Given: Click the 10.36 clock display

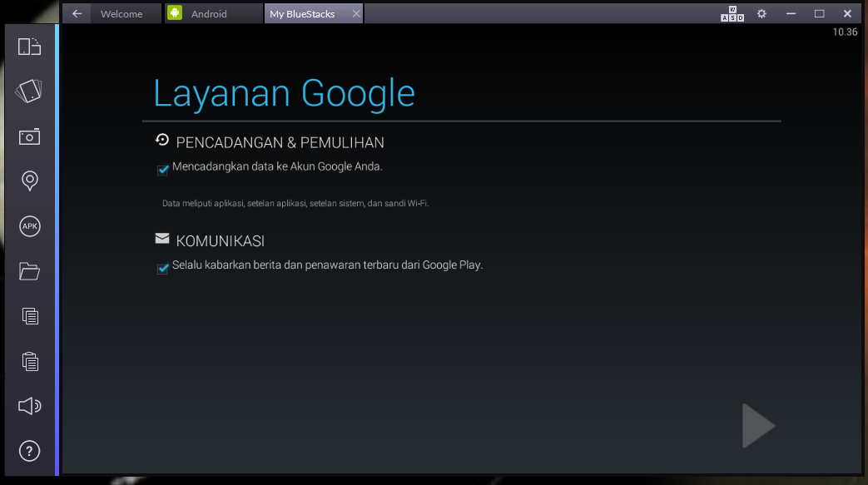Looking at the screenshot, I should (845, 32).
